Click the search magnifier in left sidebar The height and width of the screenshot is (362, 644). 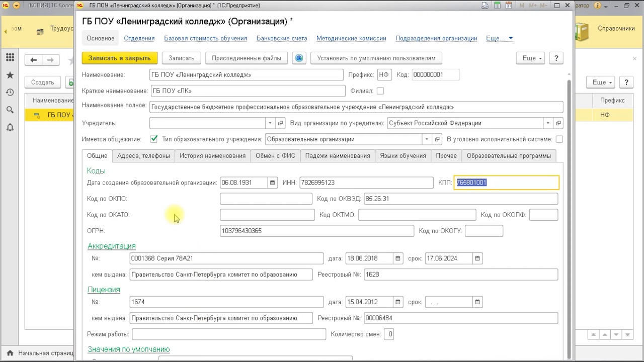[10, 110]
